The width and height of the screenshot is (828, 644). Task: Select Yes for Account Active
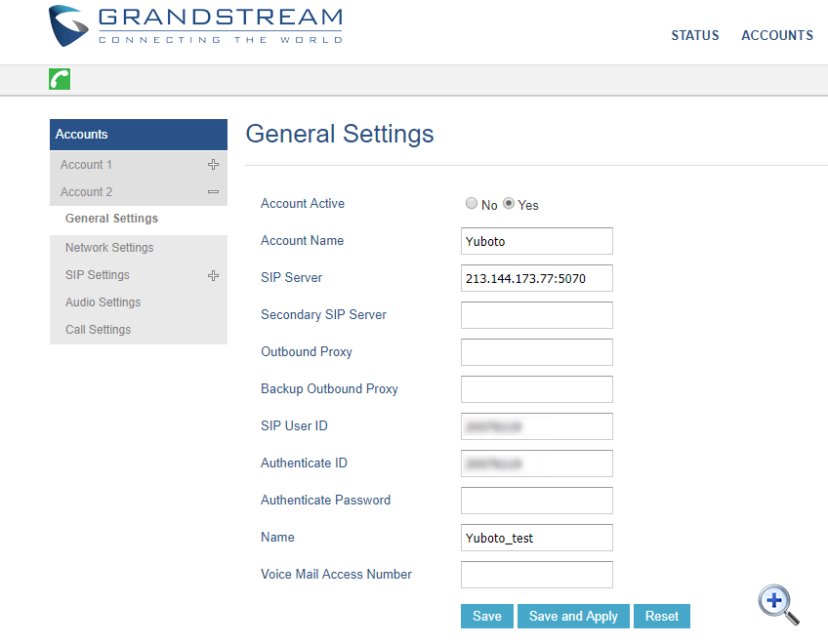coord(509,204)
